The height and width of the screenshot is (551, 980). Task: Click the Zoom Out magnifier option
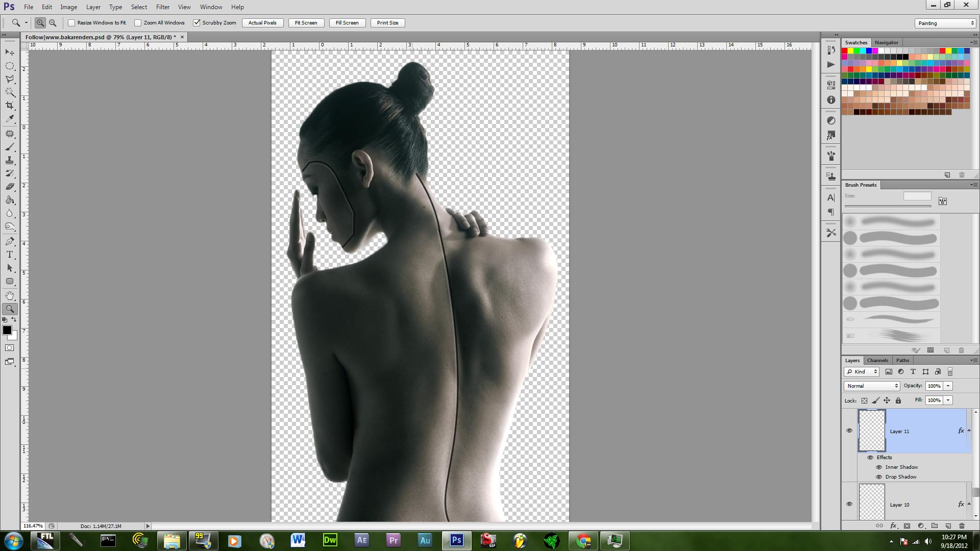53,23
